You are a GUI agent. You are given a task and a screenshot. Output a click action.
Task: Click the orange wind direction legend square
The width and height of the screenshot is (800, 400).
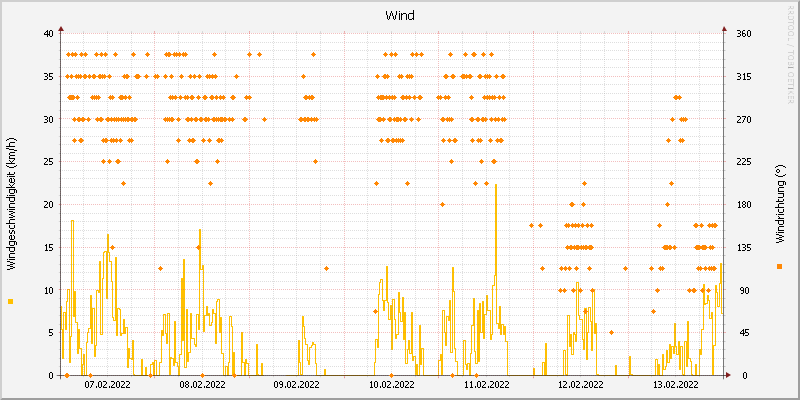[x=779, y=266]
